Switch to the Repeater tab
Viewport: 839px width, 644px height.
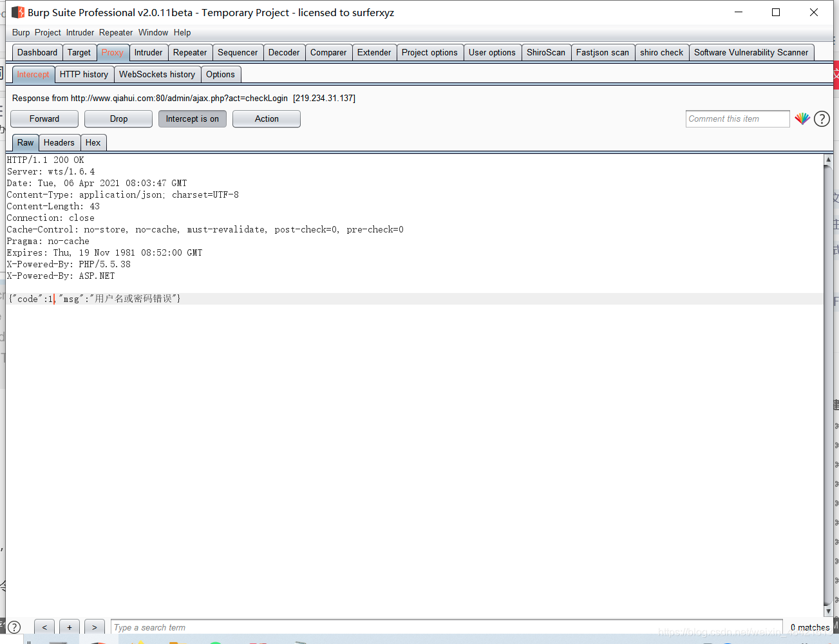[190, 52]
